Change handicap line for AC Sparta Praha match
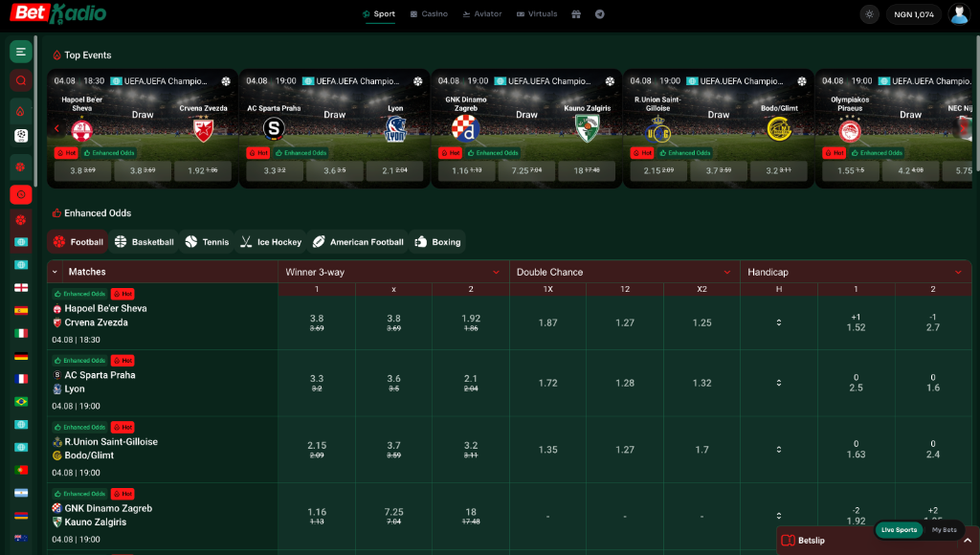The image size is (980, 555). pyautogui.click(x=779, y=383)
